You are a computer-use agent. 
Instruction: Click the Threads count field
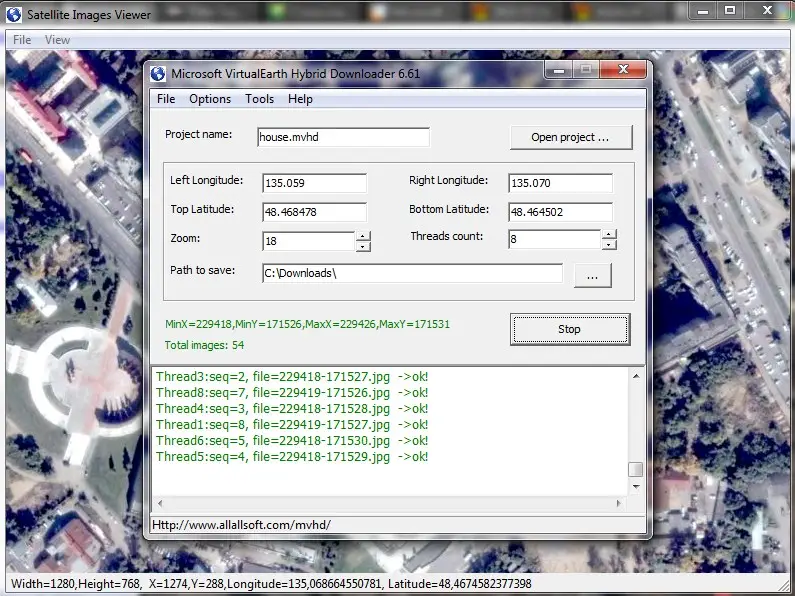(554, 239)
